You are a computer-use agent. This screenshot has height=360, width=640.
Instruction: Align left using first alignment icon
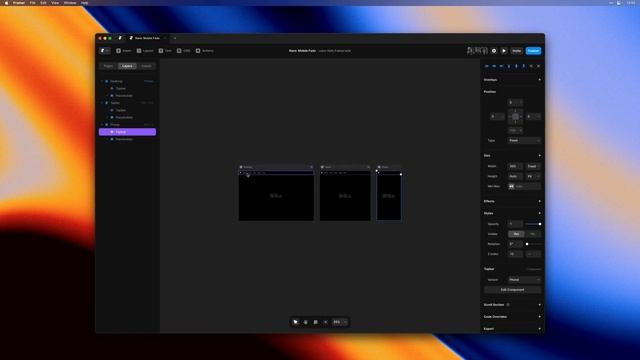487,66
